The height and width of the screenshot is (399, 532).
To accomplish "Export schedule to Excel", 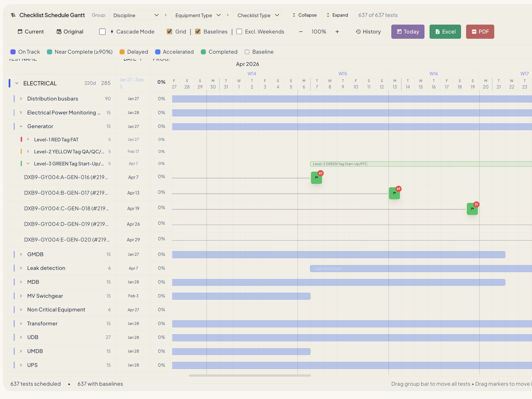I will click(445, 32).
